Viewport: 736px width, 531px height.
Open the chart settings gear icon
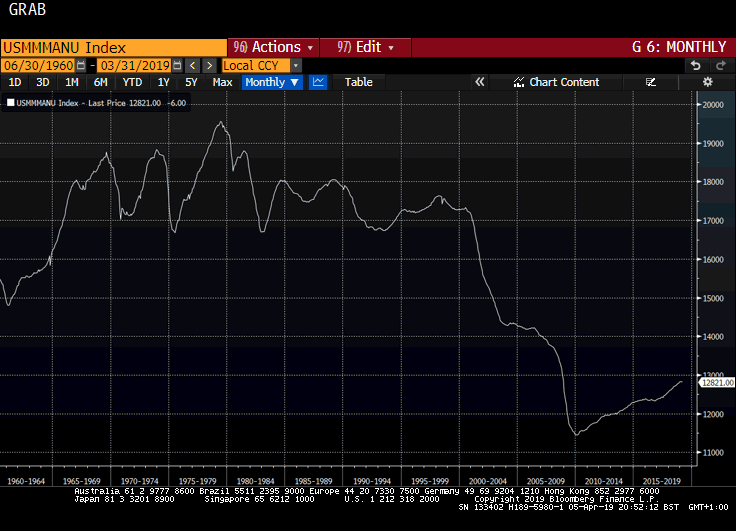pyautogui.click(x=708, y=82)
